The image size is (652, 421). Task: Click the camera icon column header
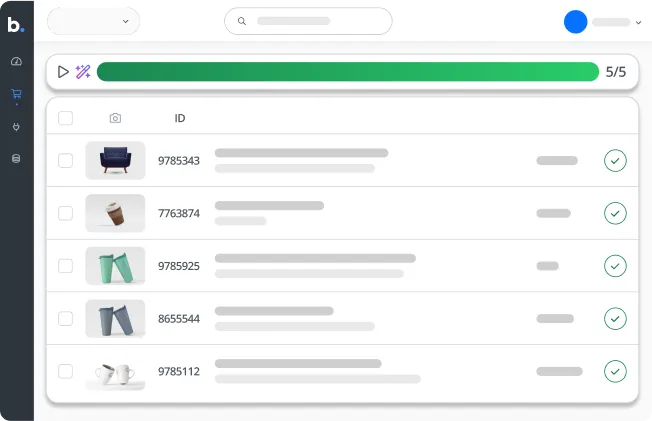click(x=115, y=118)
